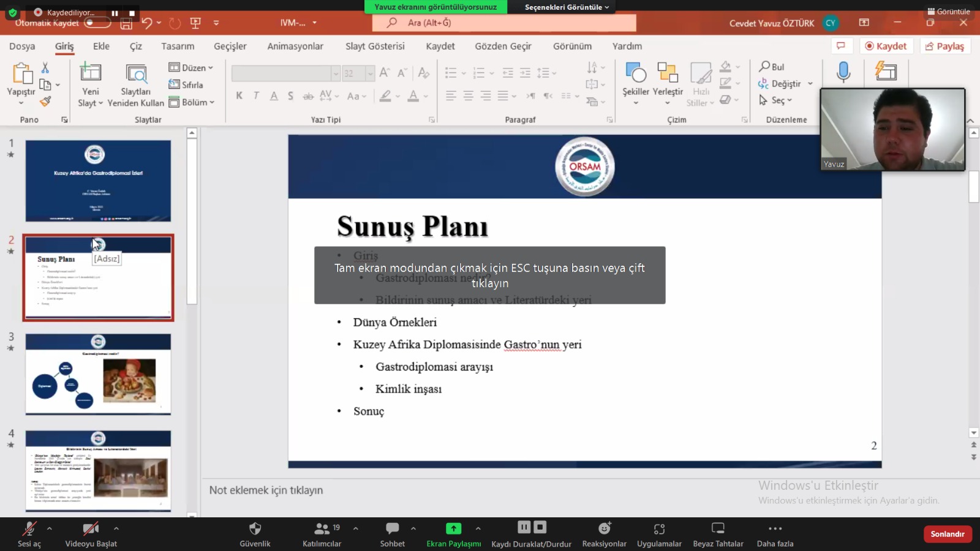Click the Dictate microphone icon

[843, 72]
